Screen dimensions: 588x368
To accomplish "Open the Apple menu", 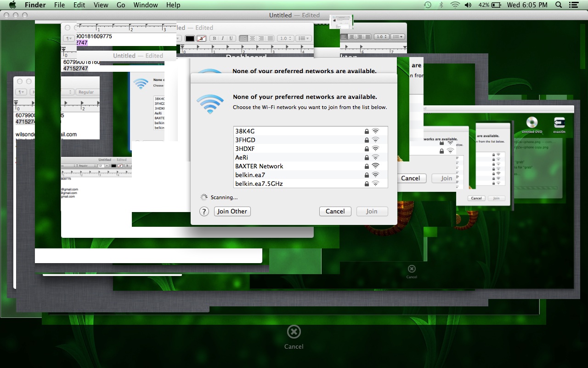I will (12, 5).
